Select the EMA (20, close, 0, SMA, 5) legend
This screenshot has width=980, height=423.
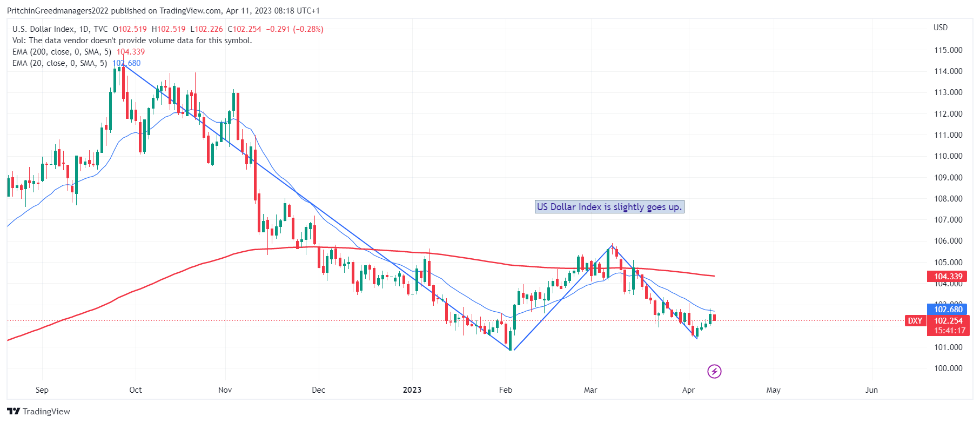click(x=59, y=63)
